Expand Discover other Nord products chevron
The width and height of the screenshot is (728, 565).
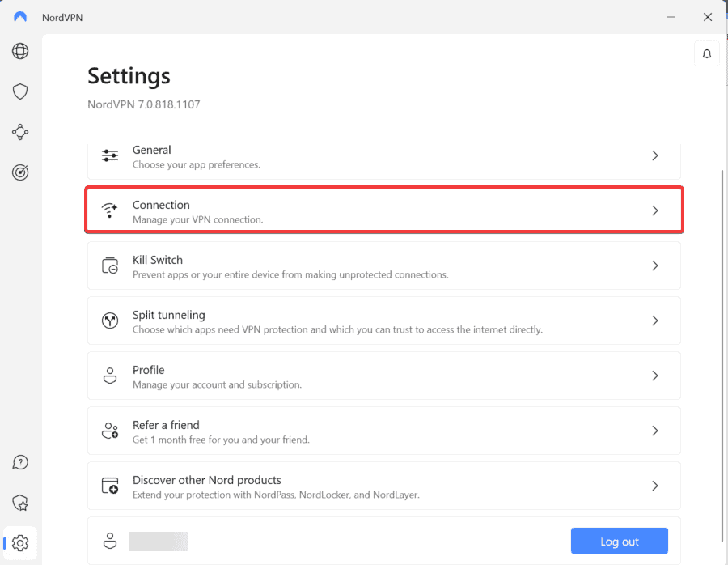(655, 486)
